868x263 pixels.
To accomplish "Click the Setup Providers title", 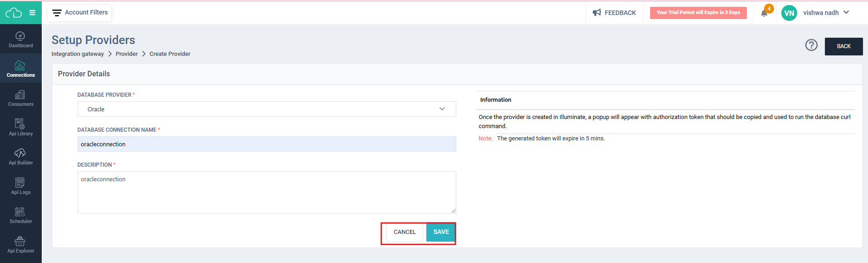I will pyautogui.click(x=94, y=40).
